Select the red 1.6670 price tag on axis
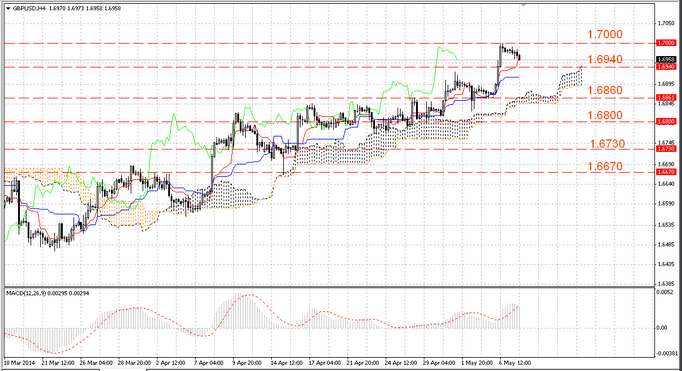Image resolution: width=682 pixels, height=371 pixels. tap(666, 172)
